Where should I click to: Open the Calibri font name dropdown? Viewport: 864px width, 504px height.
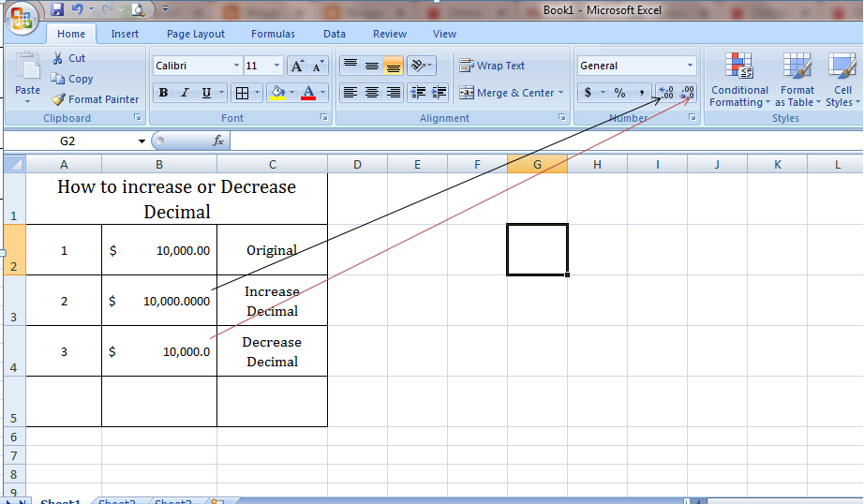pyautogui.click(x=236, y=66)
